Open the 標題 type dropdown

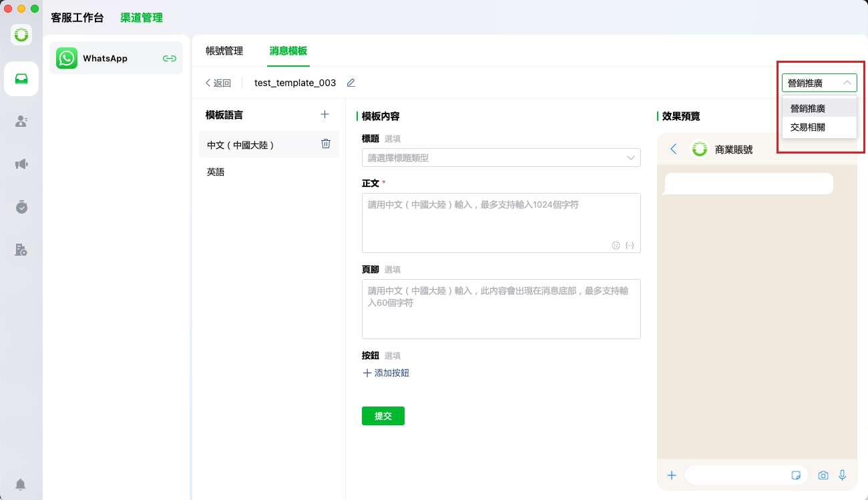point(501,158)
